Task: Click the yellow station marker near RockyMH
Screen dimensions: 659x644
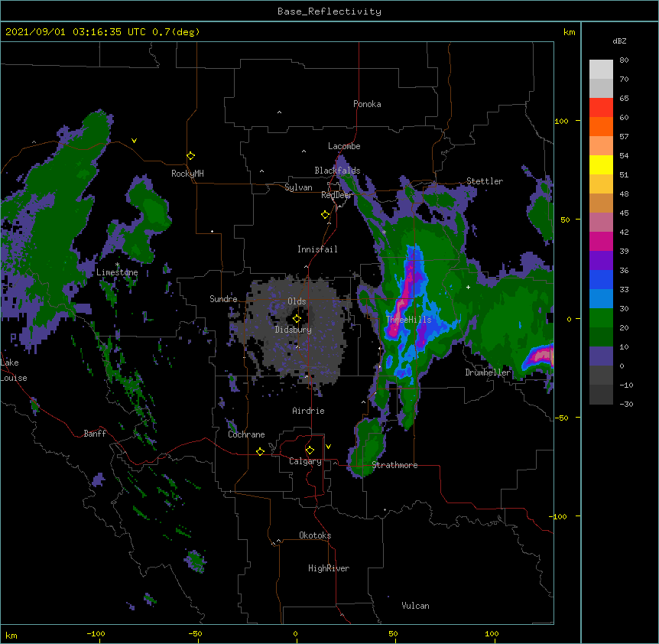Action: pyautogui.click(x=190, y=156)
